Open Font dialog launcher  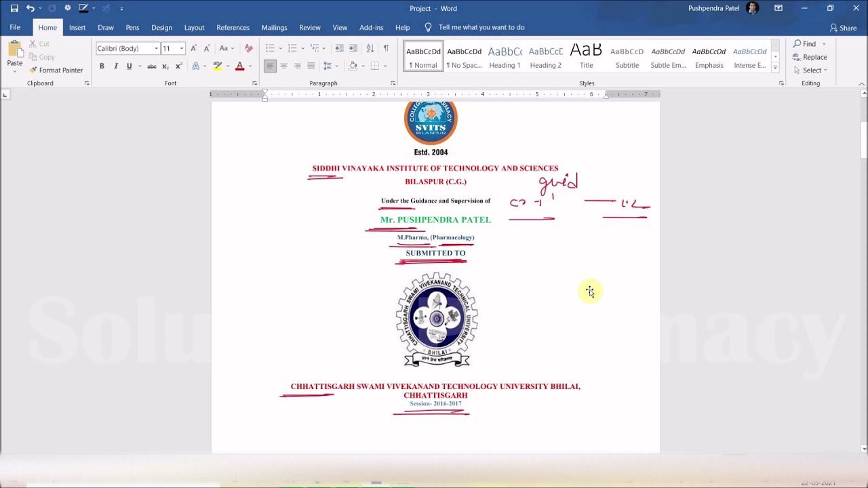[254, 83]
